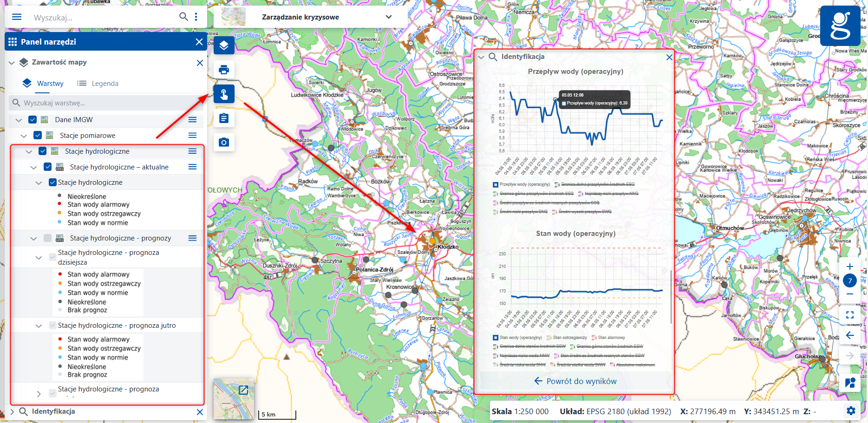Switch to the Legenda tab

pyautogui.click(x=104, y=83)
